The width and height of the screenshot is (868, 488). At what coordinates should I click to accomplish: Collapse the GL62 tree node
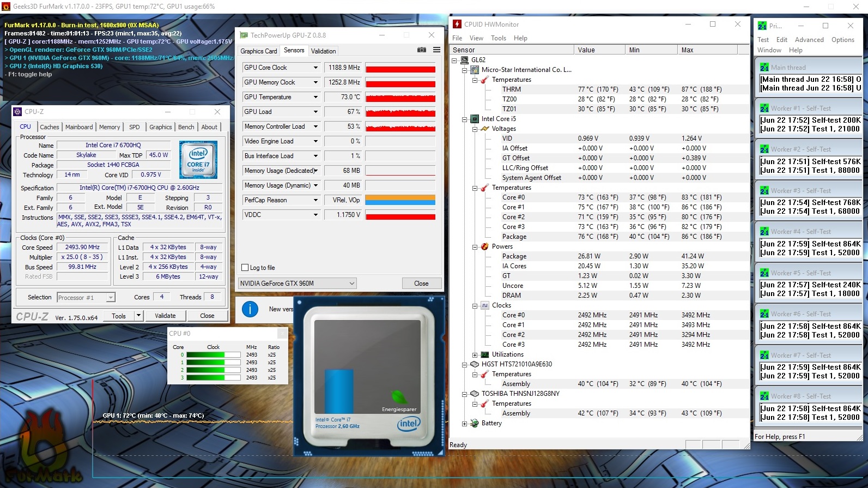point(454,60)
